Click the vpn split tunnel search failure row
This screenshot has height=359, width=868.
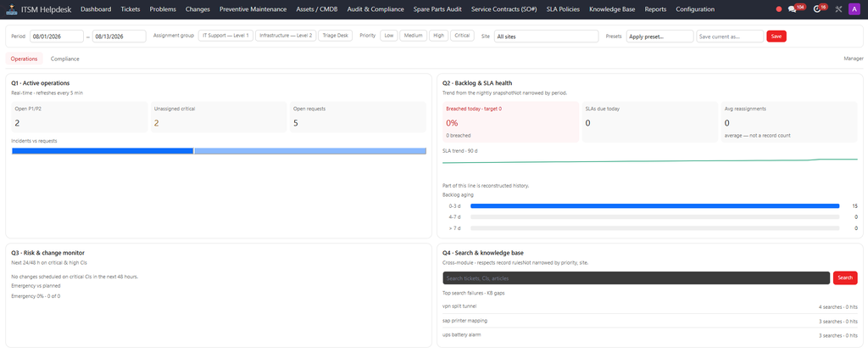(x=650, y=306)
